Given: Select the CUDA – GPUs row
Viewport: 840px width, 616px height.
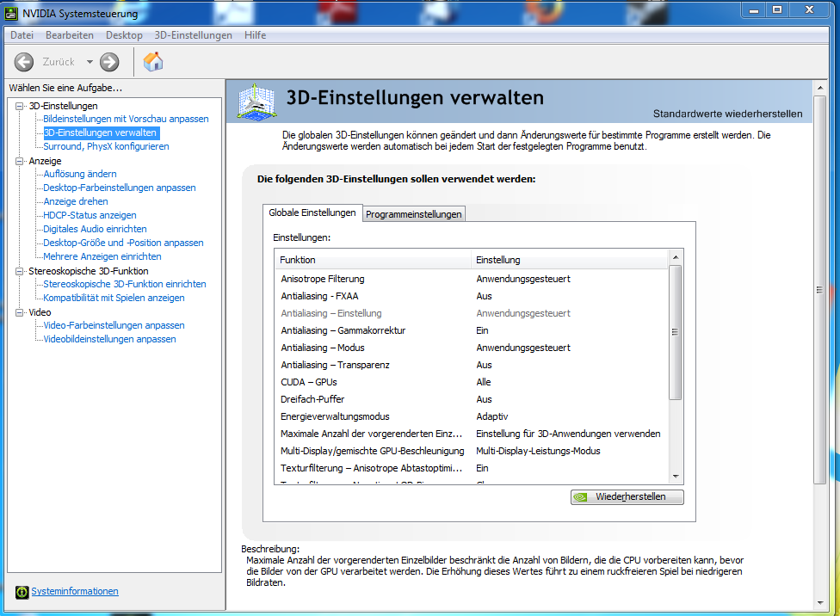Looking at the screenshot, I should (472, 382).
